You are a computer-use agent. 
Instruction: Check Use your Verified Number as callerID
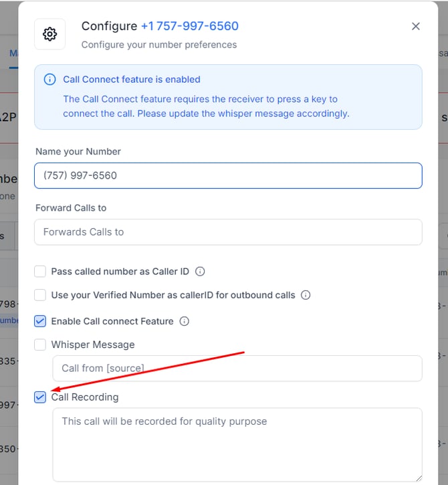[x=40, y=295]
